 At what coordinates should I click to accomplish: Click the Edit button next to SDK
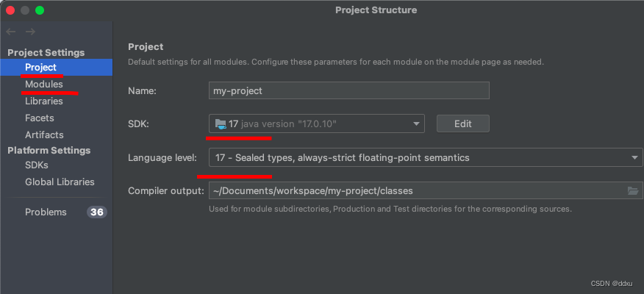pos(463,123)
